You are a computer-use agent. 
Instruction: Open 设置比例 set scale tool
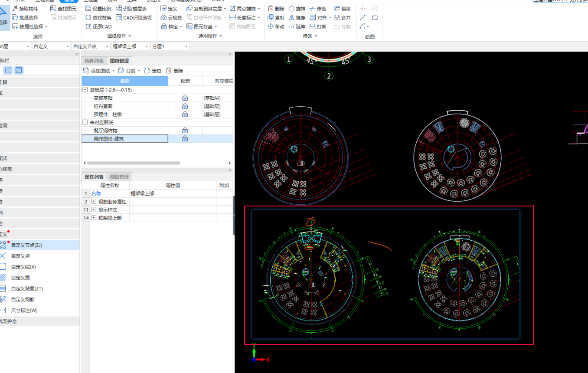pos(98,9)
